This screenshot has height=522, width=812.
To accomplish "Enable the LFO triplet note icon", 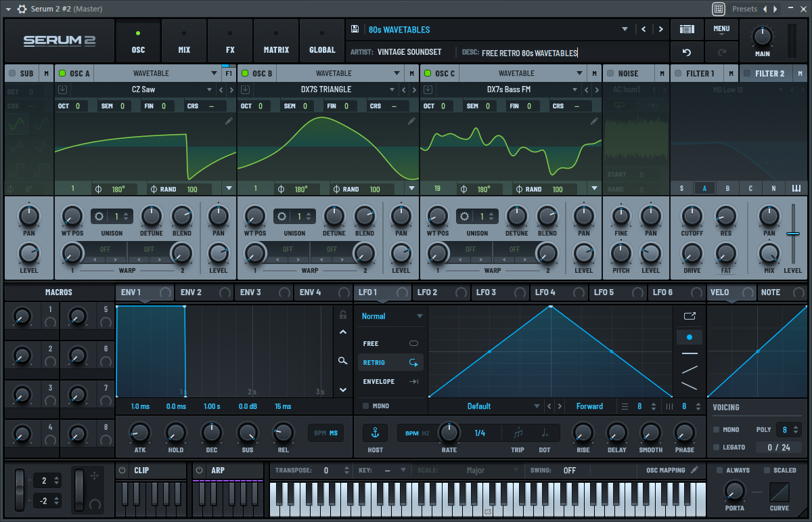I will tap(518, 433).
